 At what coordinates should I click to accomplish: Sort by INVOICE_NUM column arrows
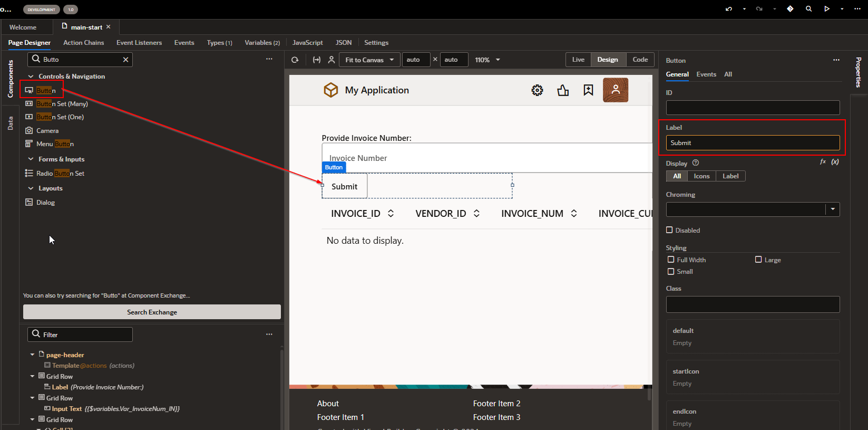[574, 213]
